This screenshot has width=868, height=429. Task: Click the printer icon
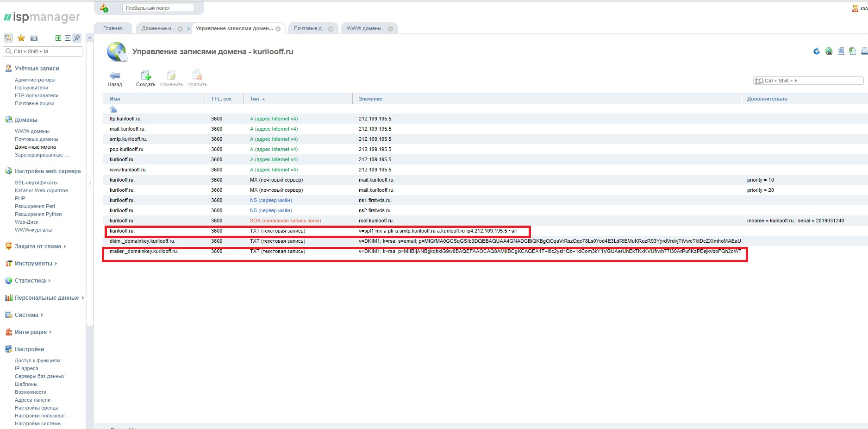(864, 51)
